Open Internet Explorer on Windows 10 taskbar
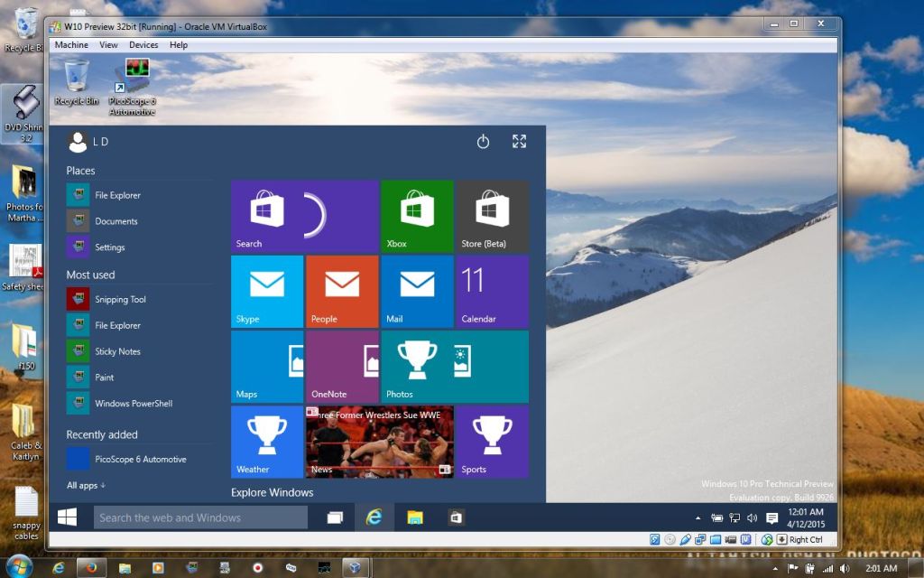 [374, 517]
